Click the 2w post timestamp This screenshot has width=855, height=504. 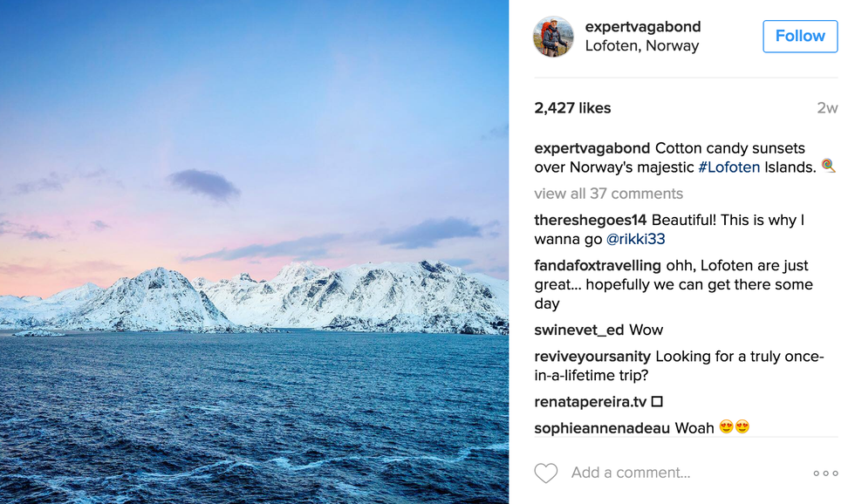click(x=826, y=108)
